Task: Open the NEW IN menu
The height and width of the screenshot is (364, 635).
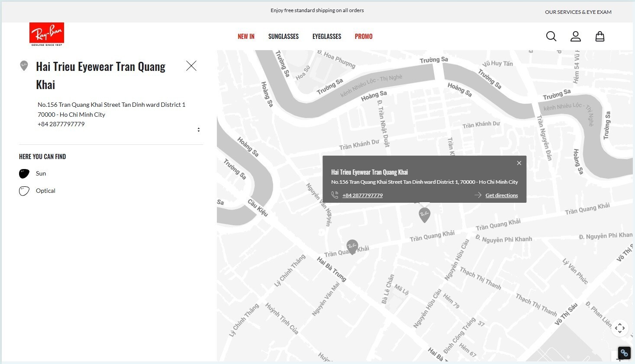Action: tap(246, 36)
